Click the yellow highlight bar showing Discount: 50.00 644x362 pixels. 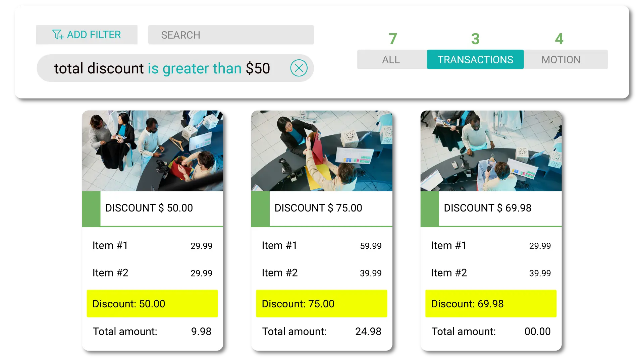152,304
